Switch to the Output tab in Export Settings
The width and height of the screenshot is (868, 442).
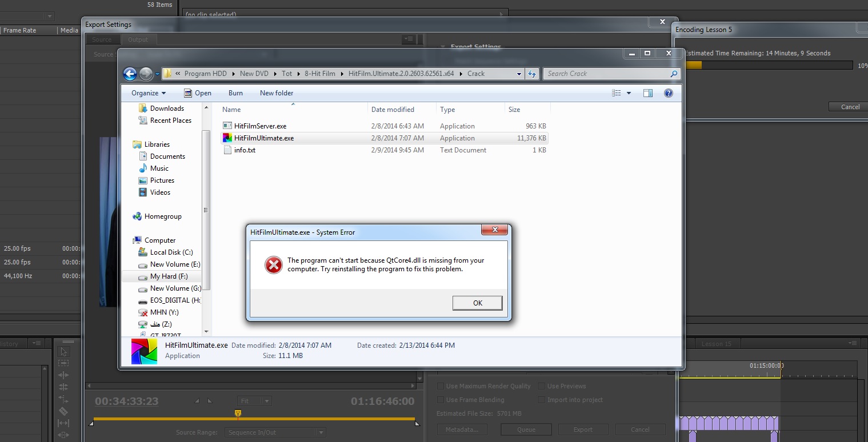[x=138, y=39]
